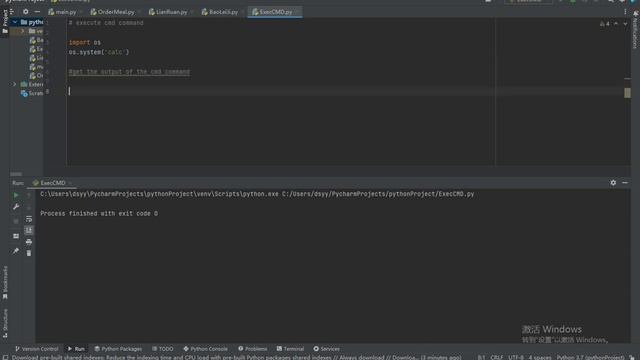Open the Project tool window side tab
This screenshot has width=640, height=360.
click(5, 22)
